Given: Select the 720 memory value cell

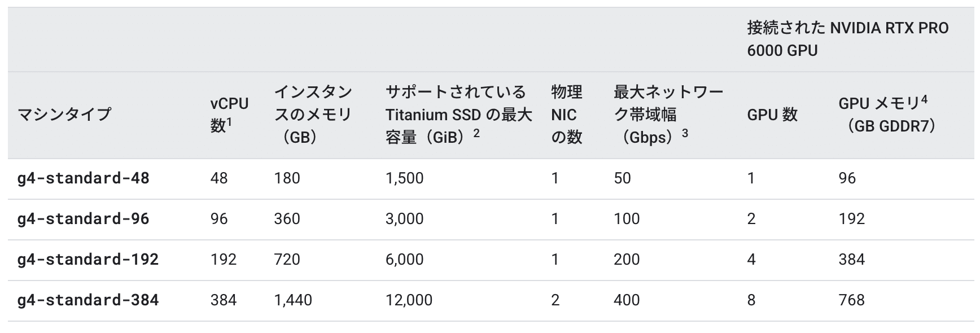Looking at the screenshot, I should 287,260.
